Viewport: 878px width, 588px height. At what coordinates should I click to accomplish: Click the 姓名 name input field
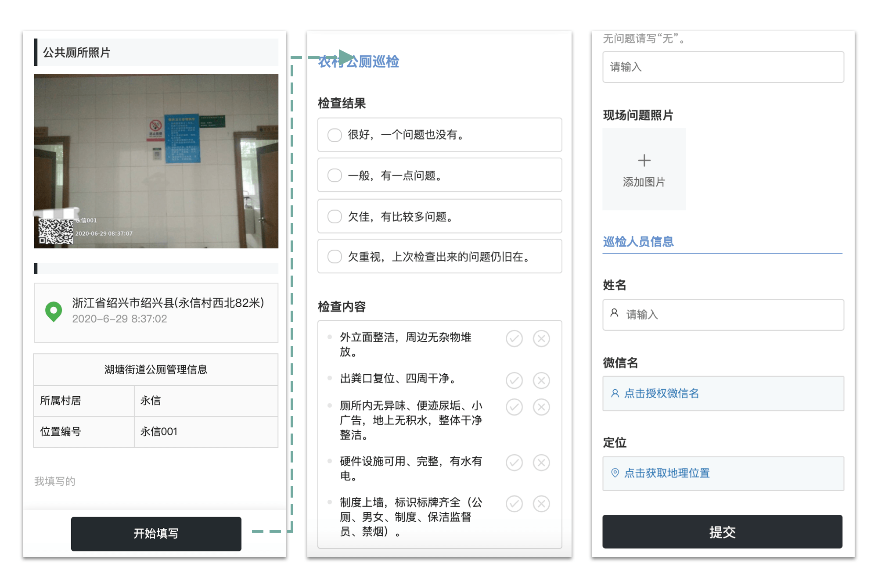(723, 315)
